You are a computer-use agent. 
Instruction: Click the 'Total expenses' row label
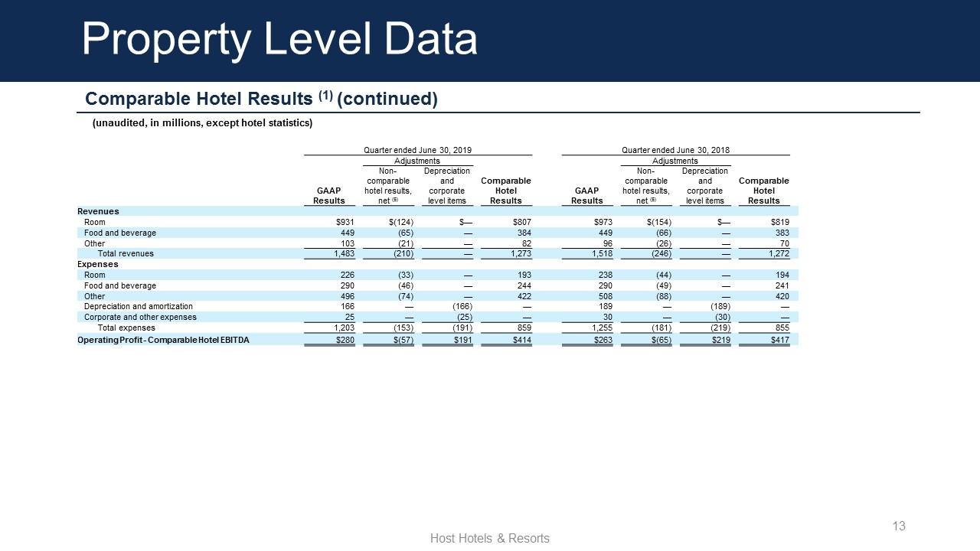tap(126, 328)
